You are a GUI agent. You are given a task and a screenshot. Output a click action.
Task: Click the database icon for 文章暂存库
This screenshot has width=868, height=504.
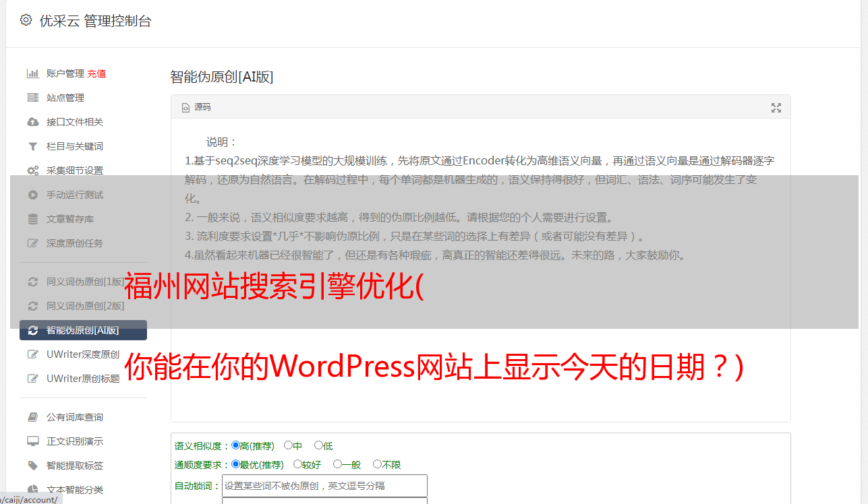[x=32, y=219]
